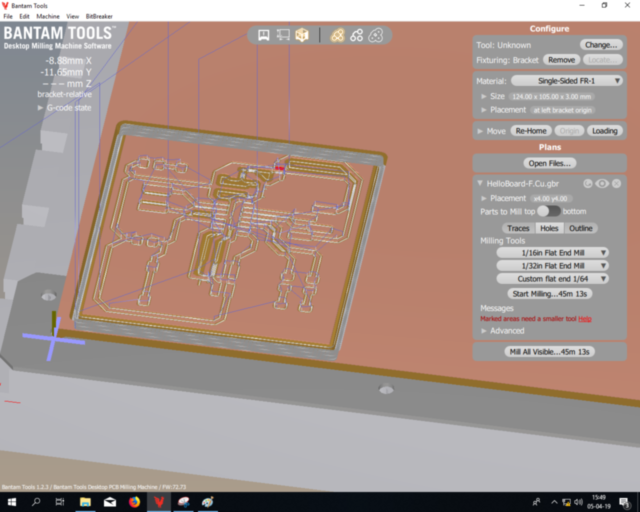
Task: Click the red 'Marked areas need a smaller tool' message
Action: (x=528, y=319)
